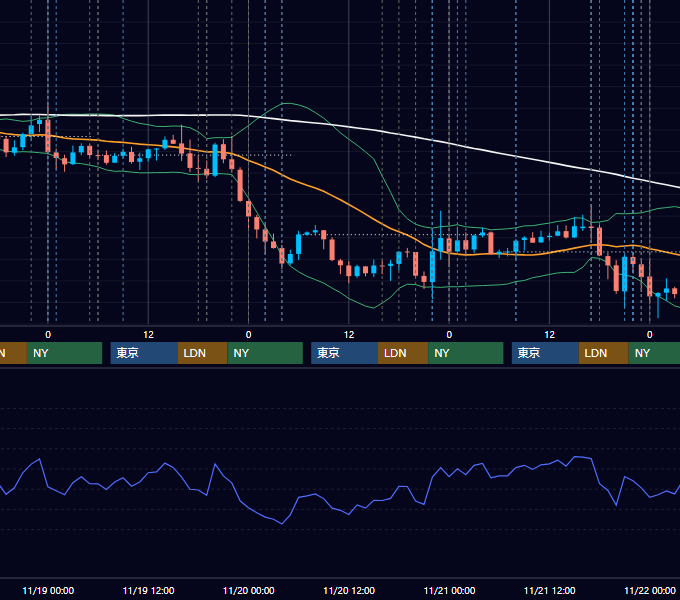The width and height of the screenshot is (680, 600).
Task: Click the 11/20 12:00 date axis label
Action: coord(349,590)
